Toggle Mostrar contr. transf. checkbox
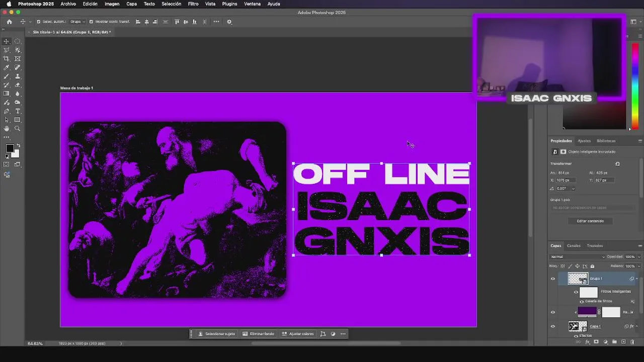This screenshot has height=362, width=644. tap(91, 22)
